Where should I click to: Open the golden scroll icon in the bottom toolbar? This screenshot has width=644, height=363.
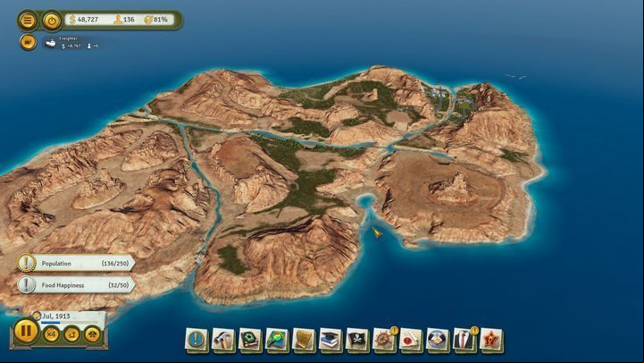coord(303,340)
